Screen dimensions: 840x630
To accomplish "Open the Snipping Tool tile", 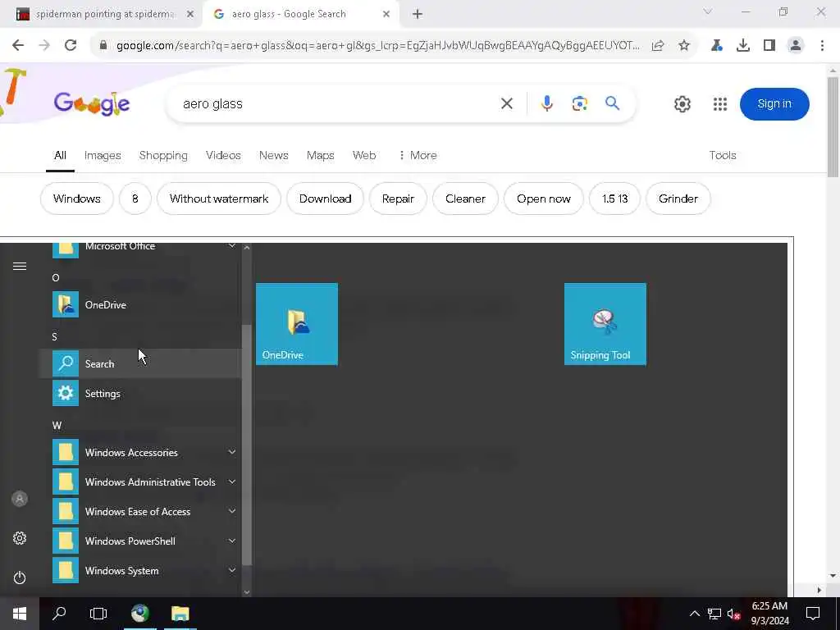I will [605, 324].
